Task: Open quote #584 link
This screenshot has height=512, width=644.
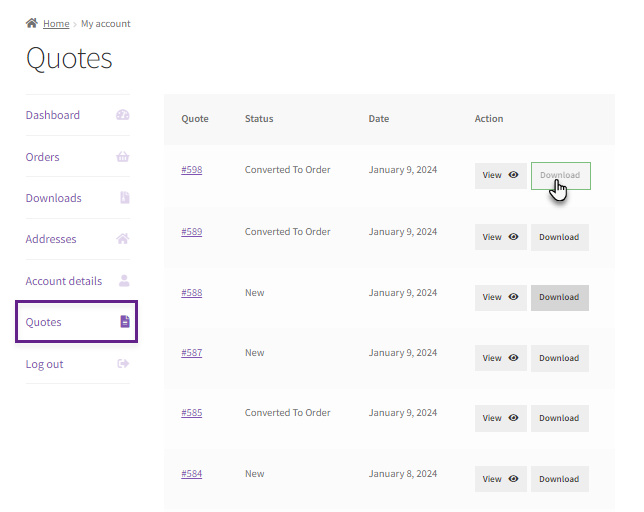Action: click(x=191, y=474)
